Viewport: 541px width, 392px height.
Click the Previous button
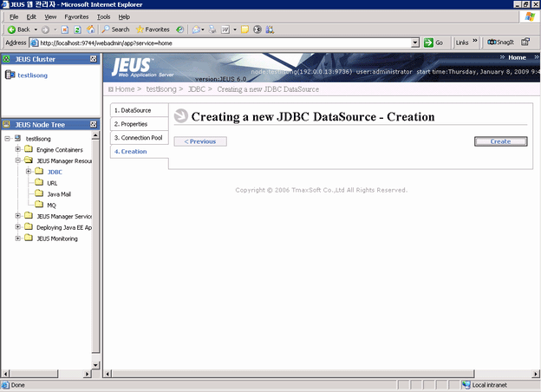pos(200,141)
